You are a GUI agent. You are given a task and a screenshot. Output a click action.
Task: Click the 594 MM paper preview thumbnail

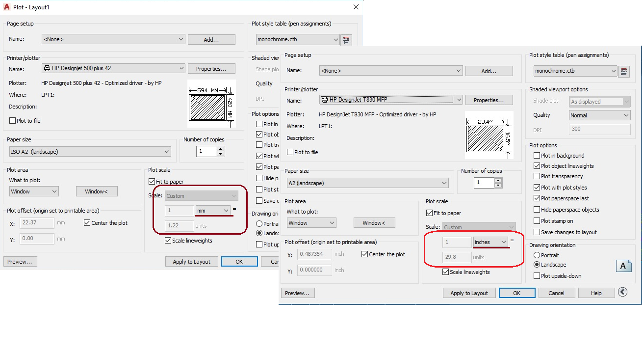pyautogui.click(x=211, y=104)
